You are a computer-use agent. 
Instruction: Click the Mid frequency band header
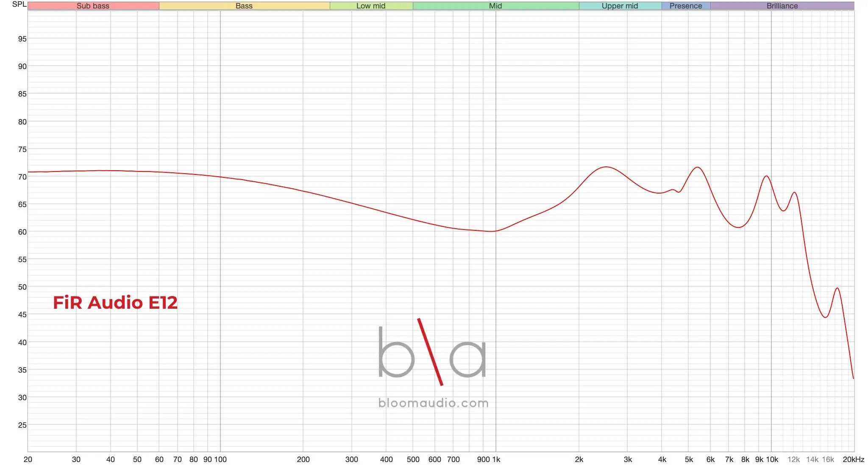pos(495,6)
